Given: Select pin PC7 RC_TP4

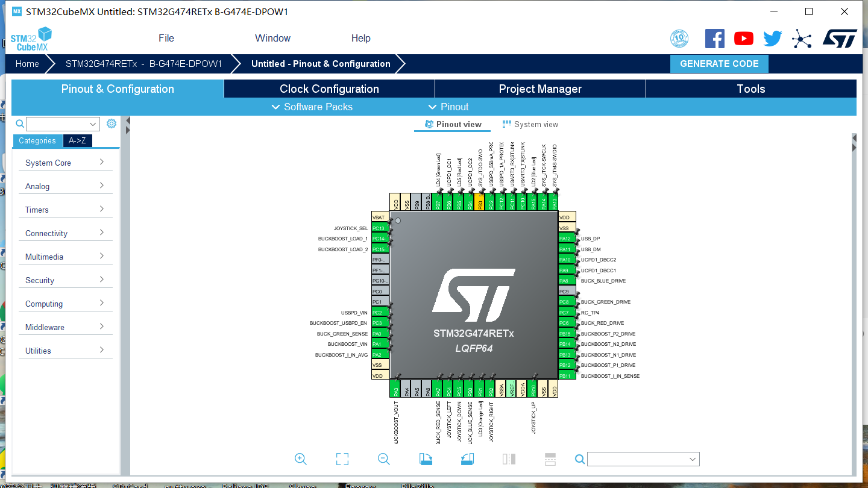Looking at the screenshot, I should point(567,313).
